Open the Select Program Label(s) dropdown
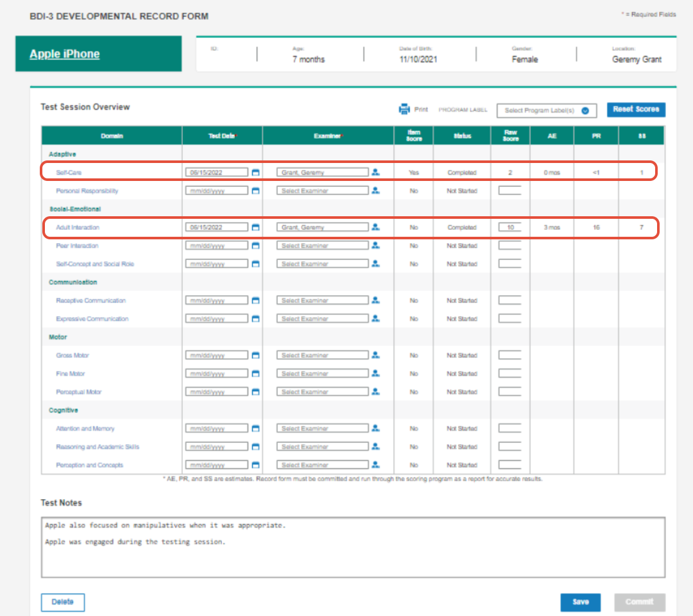Viewport: 693px width, 616px height. point(547,110)
